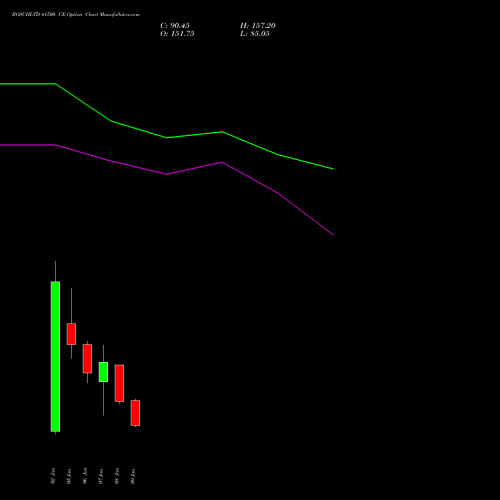Screen dimensions: 500x500
Task: Select the close value C: 90.45
Action: pos(175,26)
